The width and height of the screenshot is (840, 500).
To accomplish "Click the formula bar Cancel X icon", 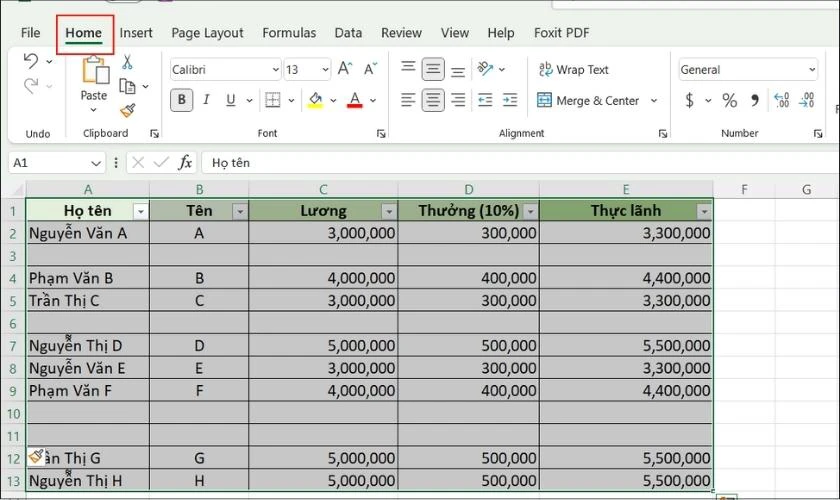I will (x=138, y=162).
